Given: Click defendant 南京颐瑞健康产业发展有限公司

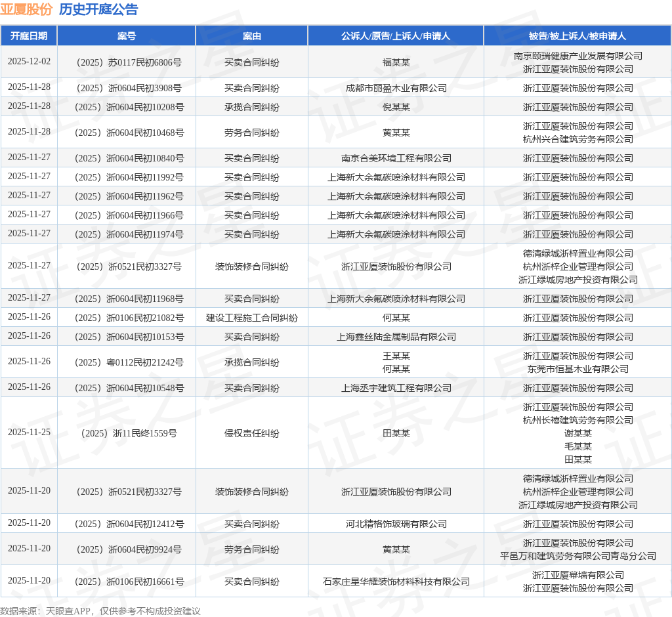Looking at the screenshot, I should tap(577, 56).
